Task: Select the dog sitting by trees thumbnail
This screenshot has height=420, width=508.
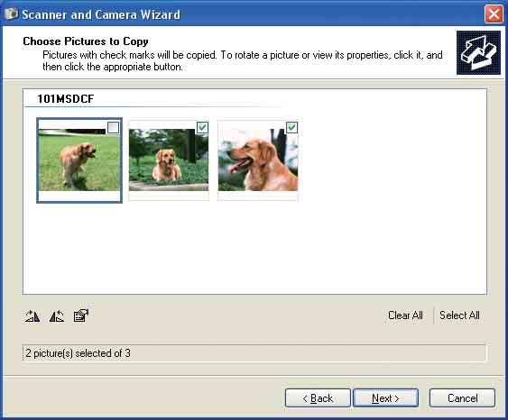Action: tap(169, 160)
